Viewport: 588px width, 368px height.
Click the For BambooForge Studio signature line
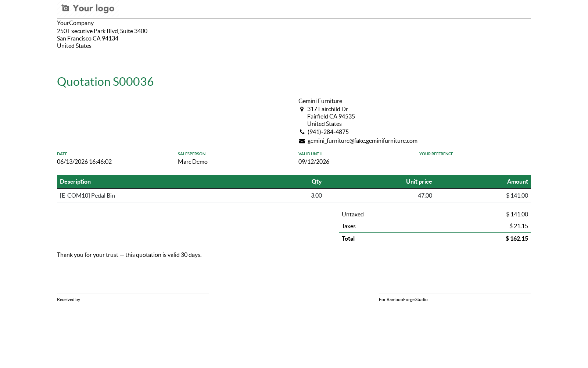(x=455, y=294)
